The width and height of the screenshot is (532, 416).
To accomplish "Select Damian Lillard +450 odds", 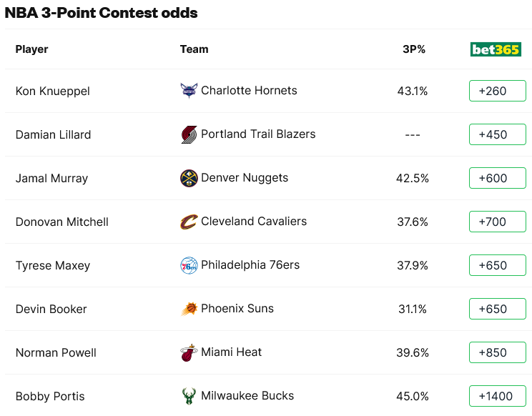I will [497, 134].
